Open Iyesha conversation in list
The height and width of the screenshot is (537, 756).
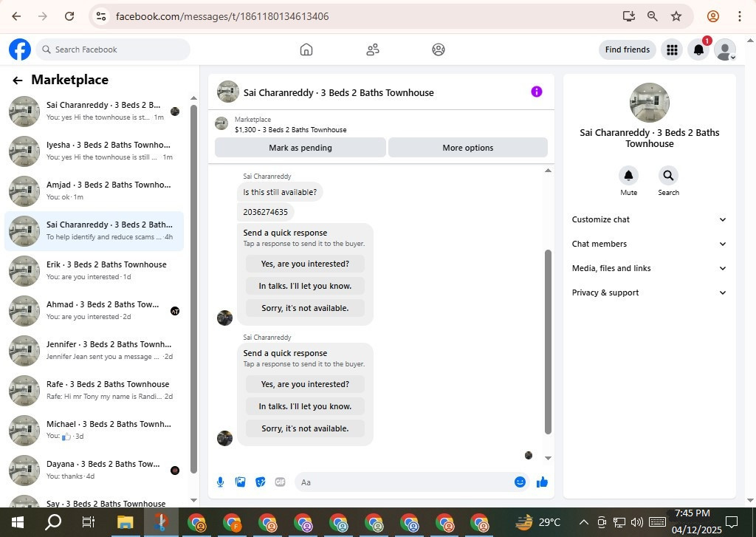tap(94, 151)
